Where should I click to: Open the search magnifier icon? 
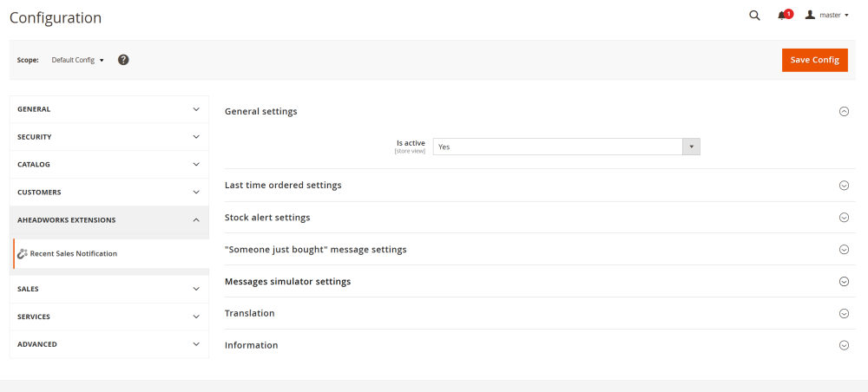point(754,15)
